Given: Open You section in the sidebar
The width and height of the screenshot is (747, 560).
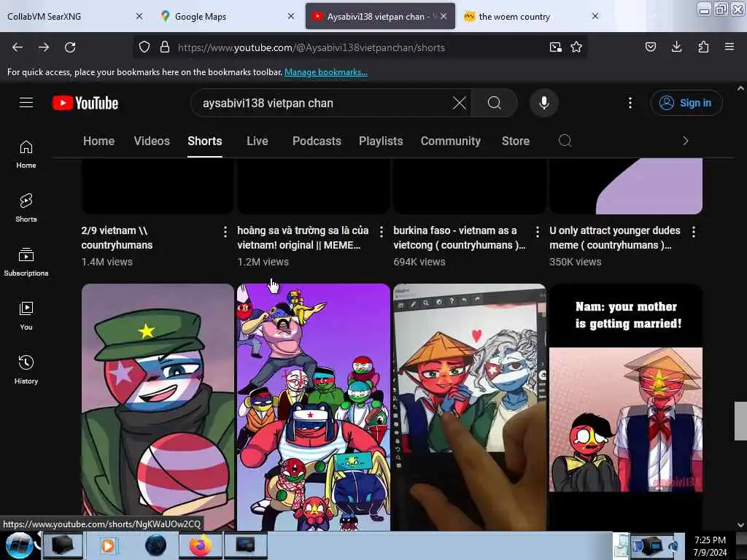Looking at the screenshot, I should (x=26, y=316).
